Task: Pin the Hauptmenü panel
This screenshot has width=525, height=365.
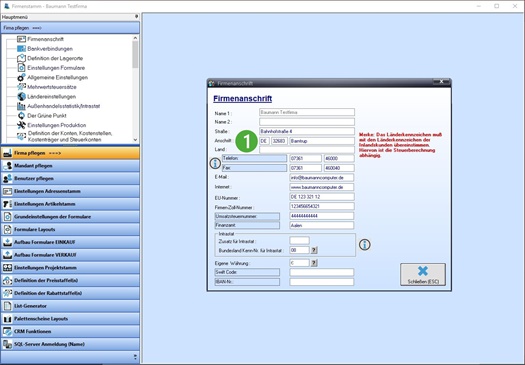Action: (136, 16)
